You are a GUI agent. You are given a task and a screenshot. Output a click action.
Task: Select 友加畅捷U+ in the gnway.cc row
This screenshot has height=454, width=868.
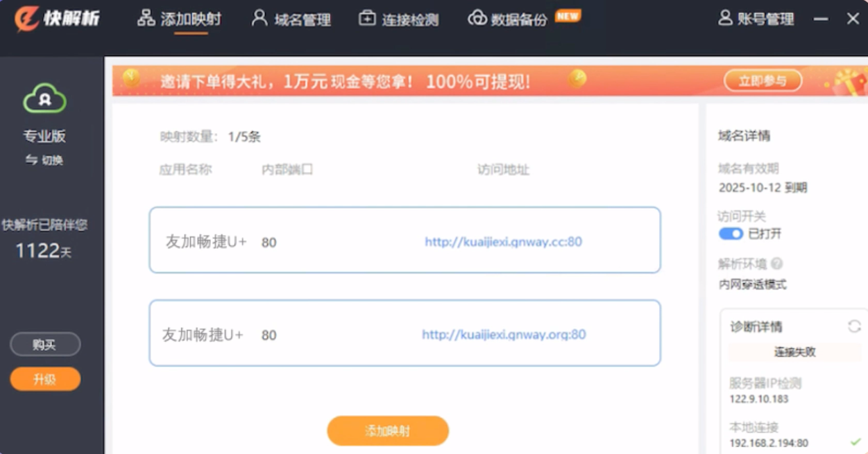[206, 242]
